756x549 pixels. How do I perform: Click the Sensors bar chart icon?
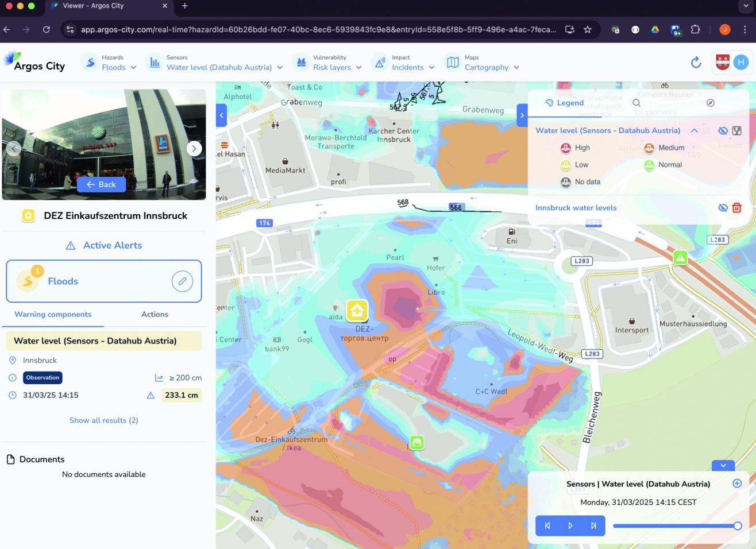click(155, 63)
